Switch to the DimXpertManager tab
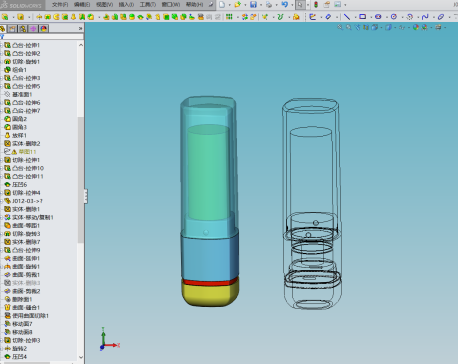Viewport: 458px width, 364px height. pos(33,29)
